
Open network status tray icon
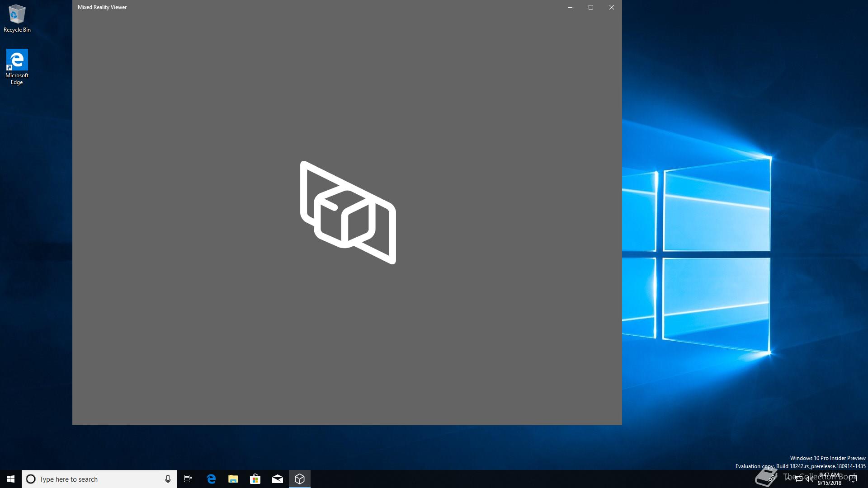[799, 479]
